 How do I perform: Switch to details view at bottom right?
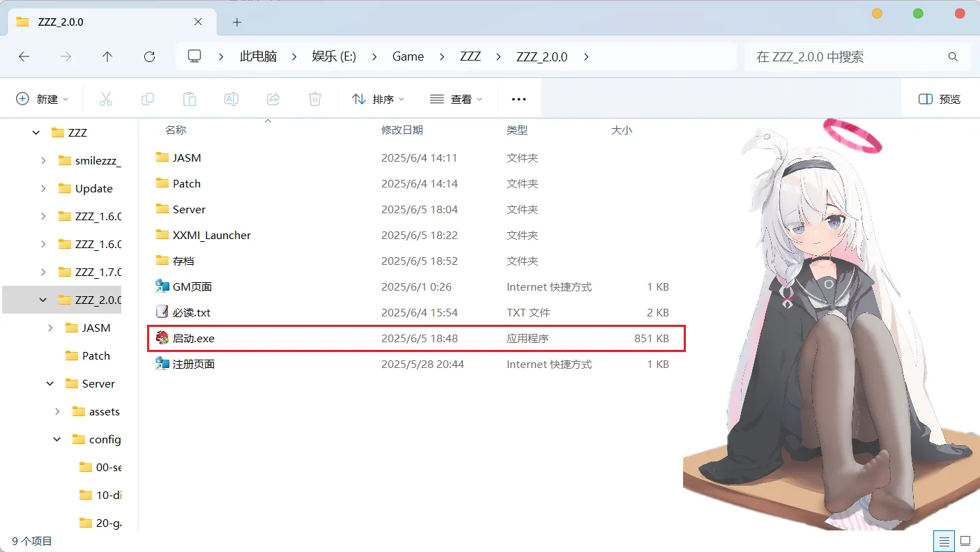(944, 541)
